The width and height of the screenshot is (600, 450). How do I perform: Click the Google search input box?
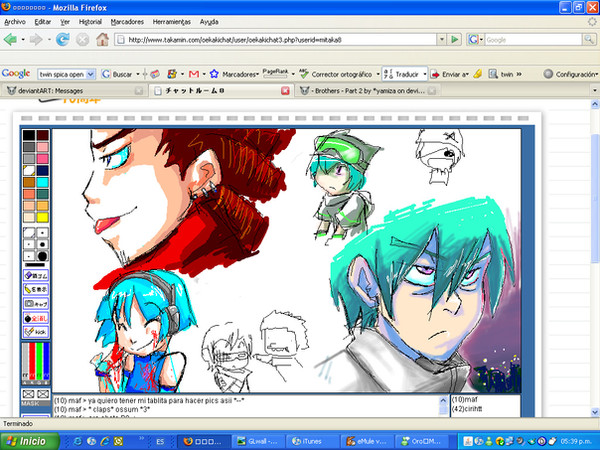tap(534, 39)
